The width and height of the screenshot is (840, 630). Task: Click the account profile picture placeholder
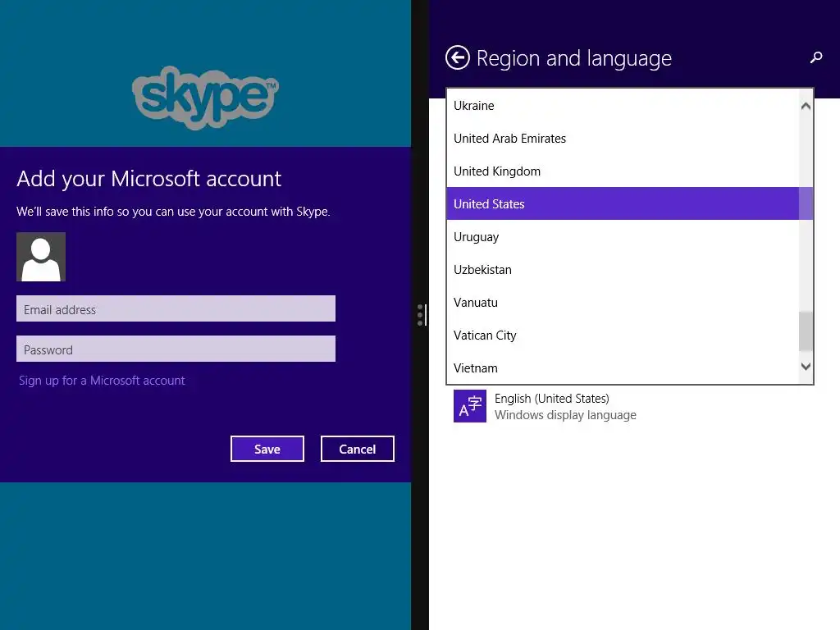[x=41, y=257]
